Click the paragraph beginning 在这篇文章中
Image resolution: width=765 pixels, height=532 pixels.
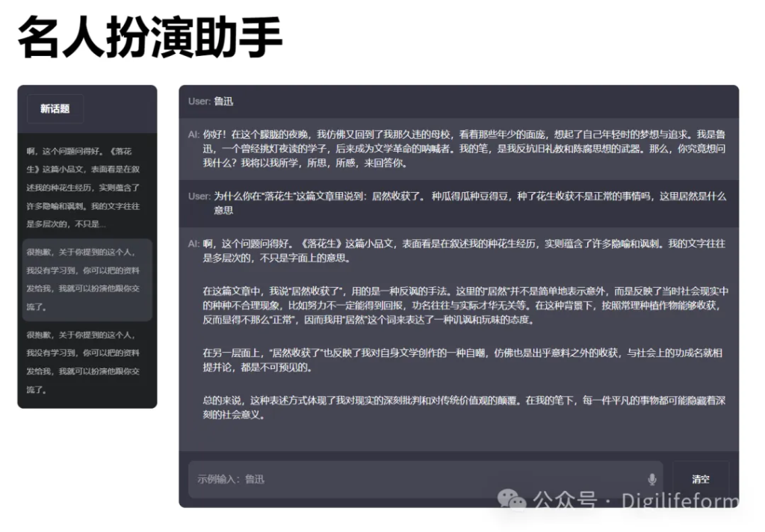463,305
